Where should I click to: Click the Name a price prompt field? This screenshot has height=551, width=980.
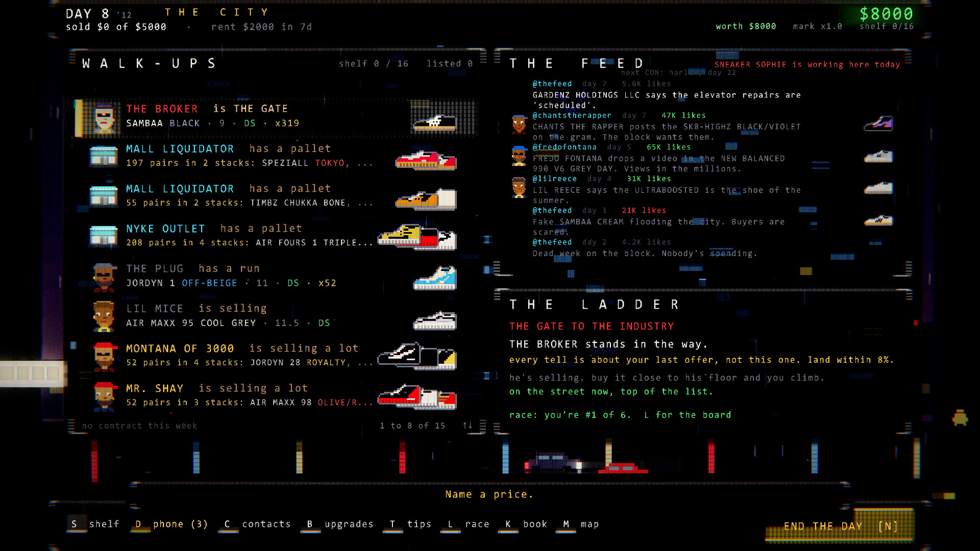click(489, 494)
